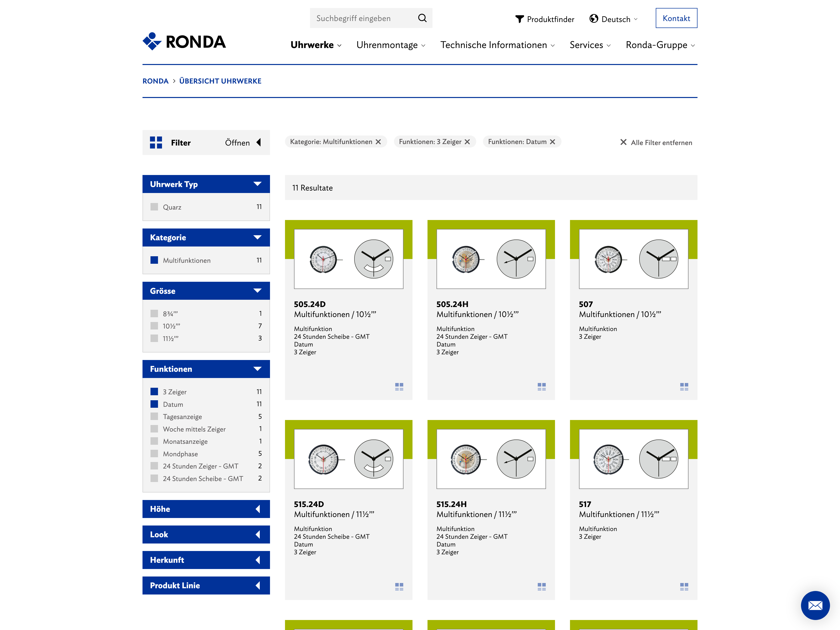
Task: Remove the Funktionen: Datum filter tag
Action: (x=552, y=142)
